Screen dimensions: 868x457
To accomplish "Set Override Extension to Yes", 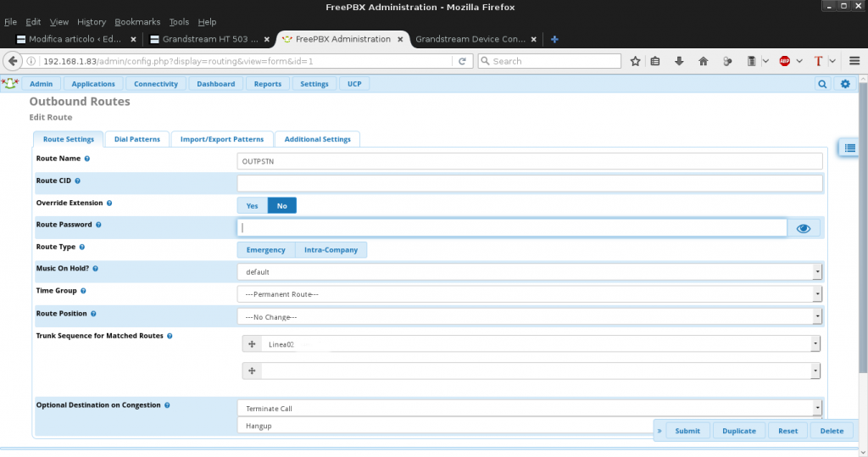I will coord(252,205).
